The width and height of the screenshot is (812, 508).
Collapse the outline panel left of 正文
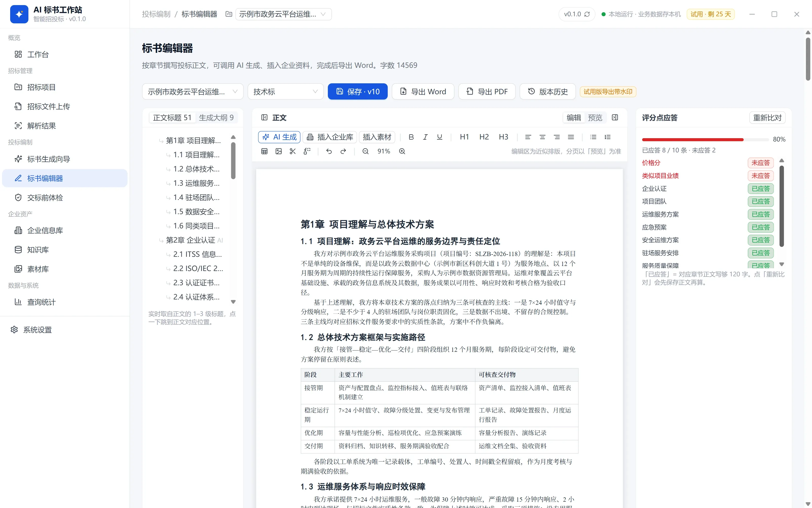tap(264, 118)
